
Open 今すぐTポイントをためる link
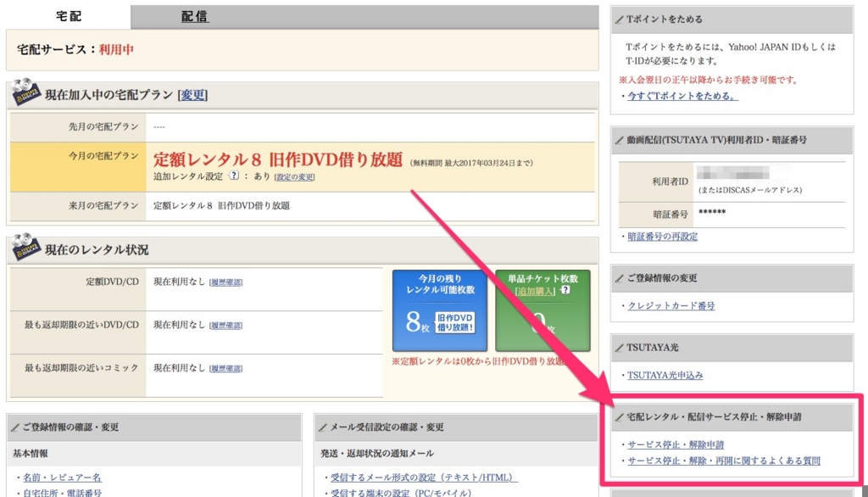point(682,96)
